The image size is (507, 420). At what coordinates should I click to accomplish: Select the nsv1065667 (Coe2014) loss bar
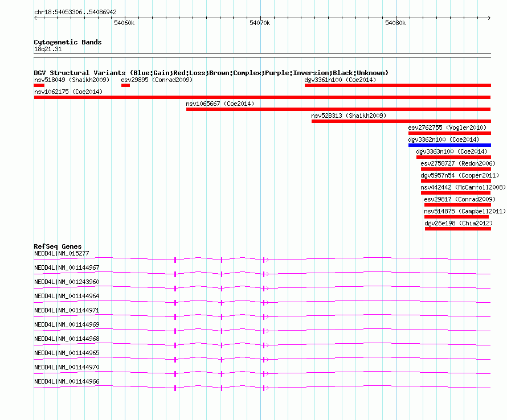coord(338,109)
